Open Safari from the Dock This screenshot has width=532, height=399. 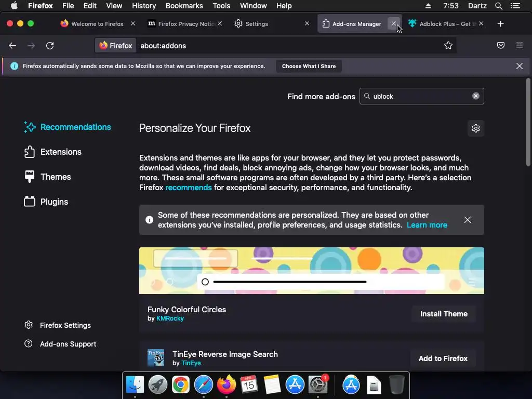(x=204, y=384)
